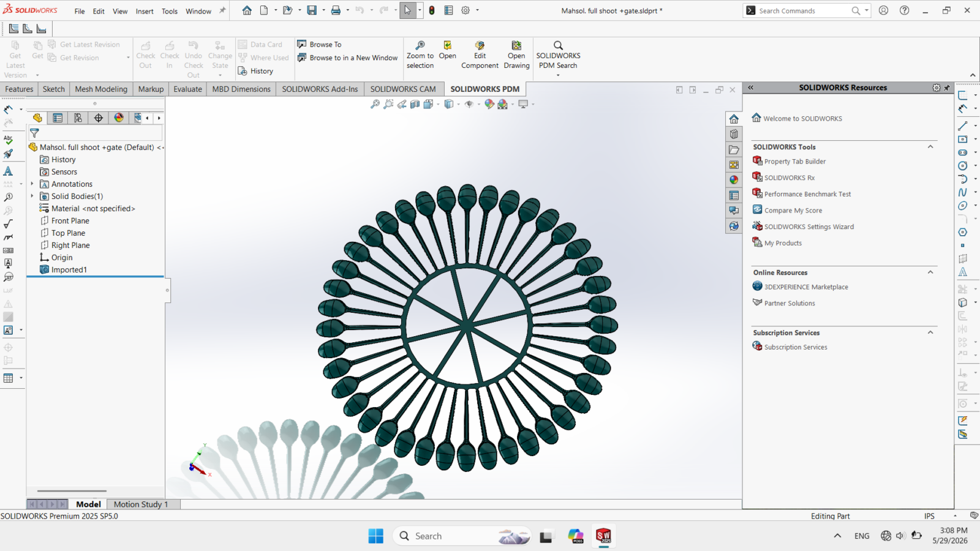This screenshot has height=551, width=980.
Task: Open the ConfigurationManager tab icon
Action: tap(78, 118)
